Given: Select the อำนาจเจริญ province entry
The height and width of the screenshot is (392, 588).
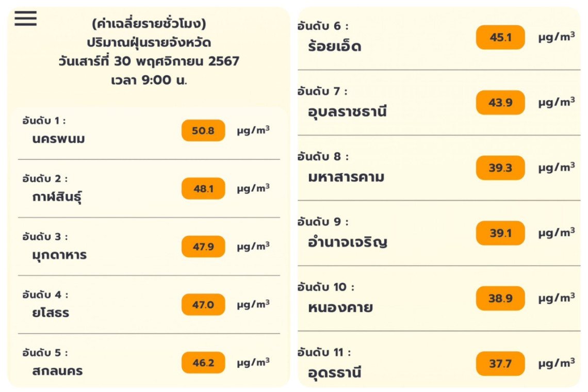Looking at the screenshot, I should 348,242.
